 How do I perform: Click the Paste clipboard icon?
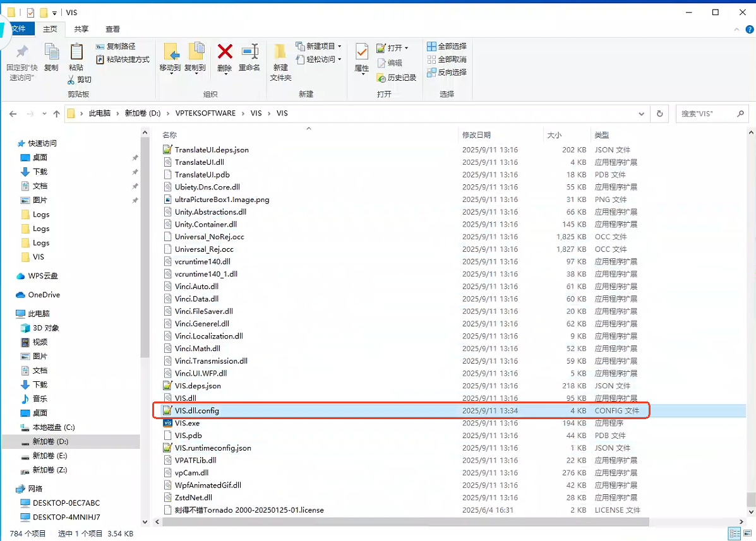click(x=76, y=52)
